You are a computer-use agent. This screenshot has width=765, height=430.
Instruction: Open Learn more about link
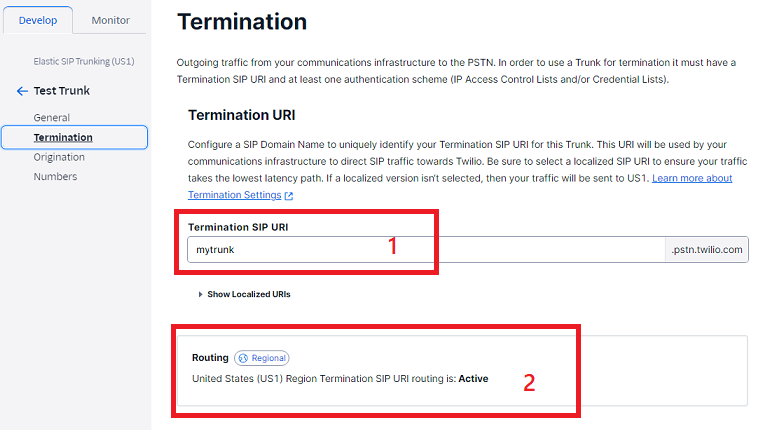click(692, 178)
